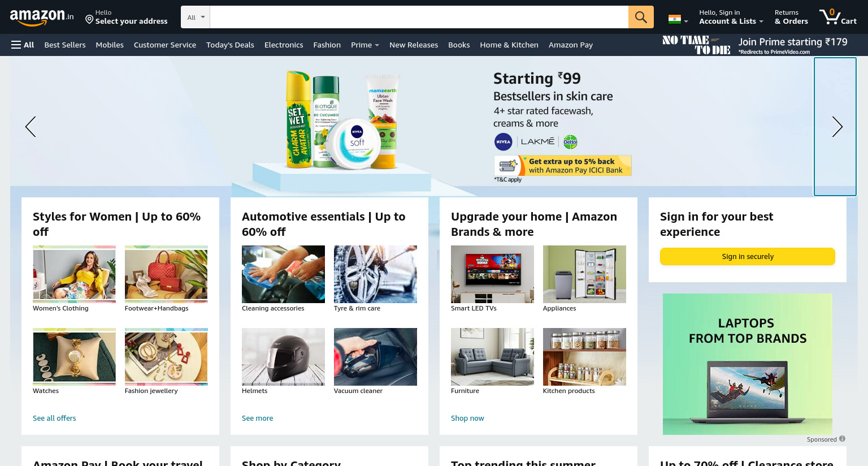Click the Sign in securely button
This screenshot has width=868, height=466.
click(748, 256)
